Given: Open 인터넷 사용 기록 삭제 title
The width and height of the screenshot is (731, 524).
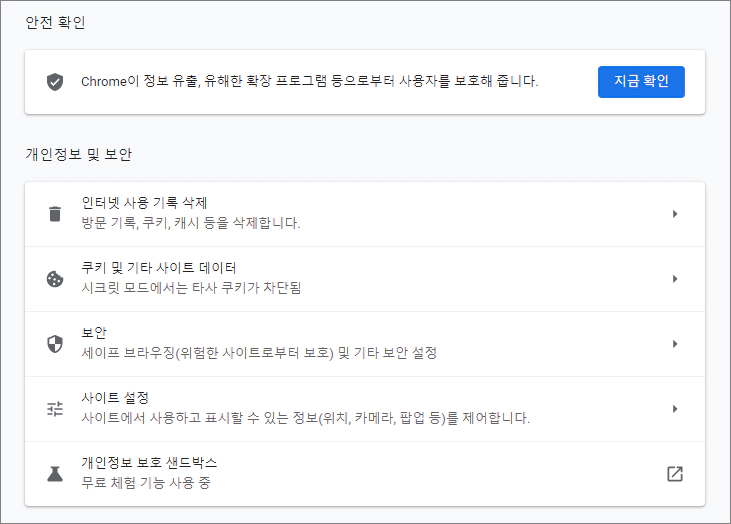Looking at the screenshot, I should pyautogui.click(x=144, y=203).
